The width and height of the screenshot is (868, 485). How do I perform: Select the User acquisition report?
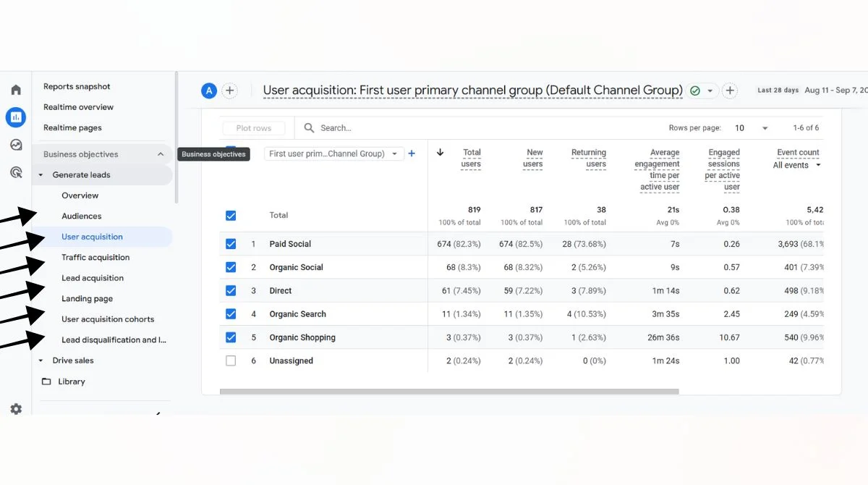[x=92, y=237]
